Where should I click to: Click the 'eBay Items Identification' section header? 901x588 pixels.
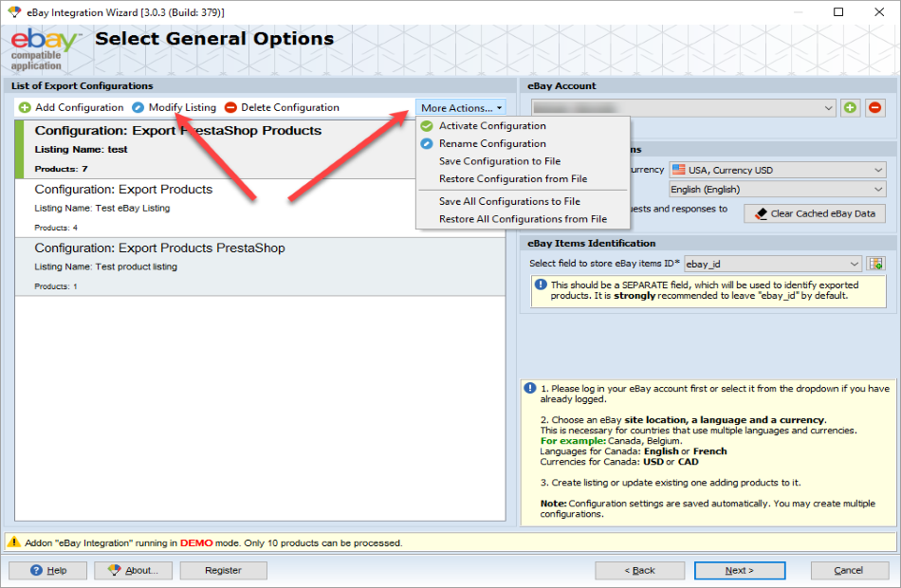coord(591,243)
